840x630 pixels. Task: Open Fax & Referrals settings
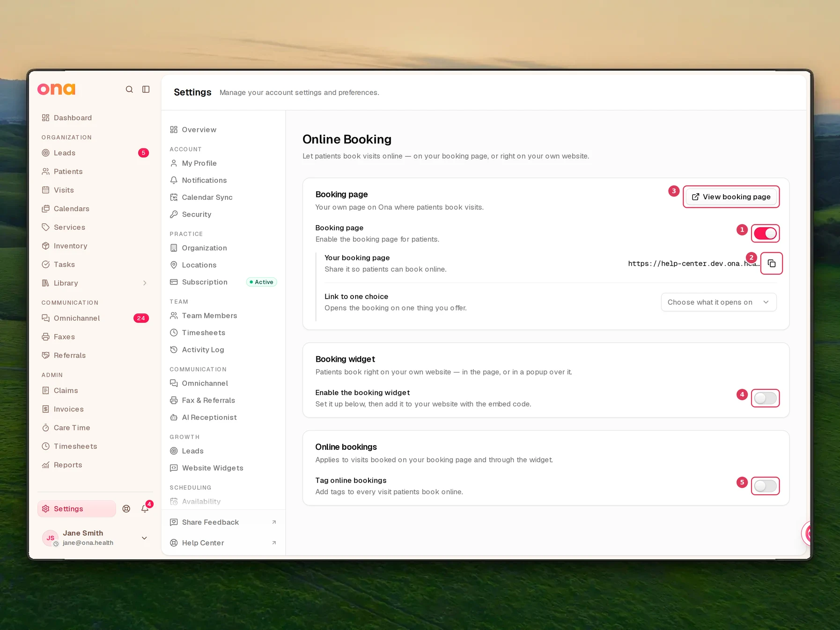pos(223,401)
